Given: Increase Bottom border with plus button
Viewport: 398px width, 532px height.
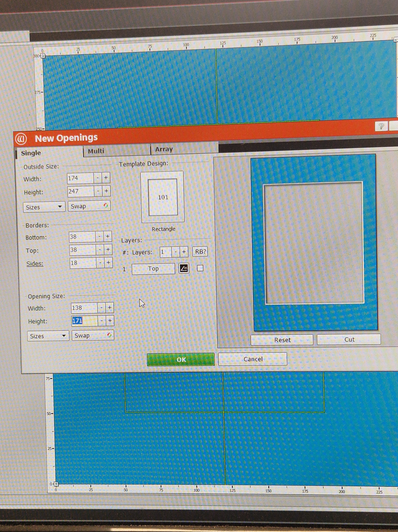Looking at the screenshot, I should point(108,237).
